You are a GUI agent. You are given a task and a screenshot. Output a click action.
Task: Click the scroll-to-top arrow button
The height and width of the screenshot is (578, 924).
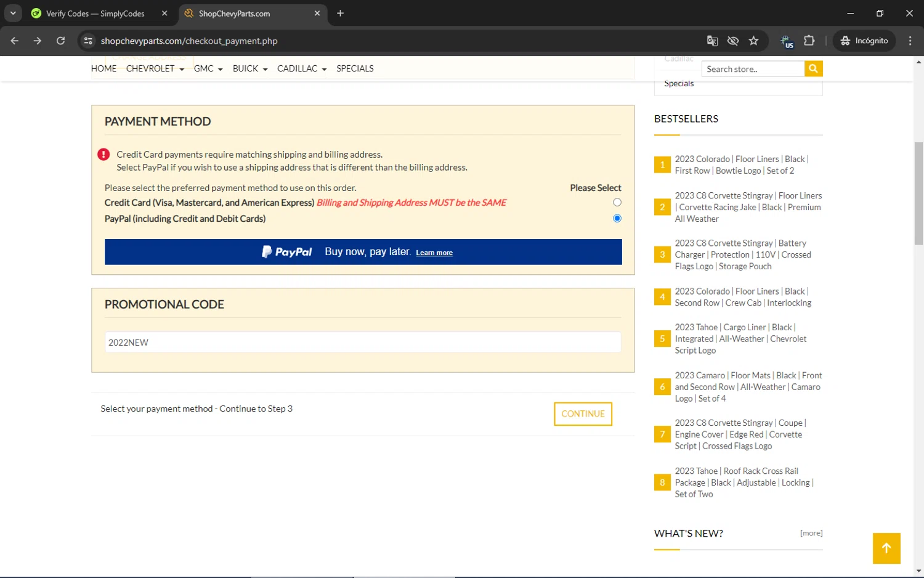pos(886,548)
